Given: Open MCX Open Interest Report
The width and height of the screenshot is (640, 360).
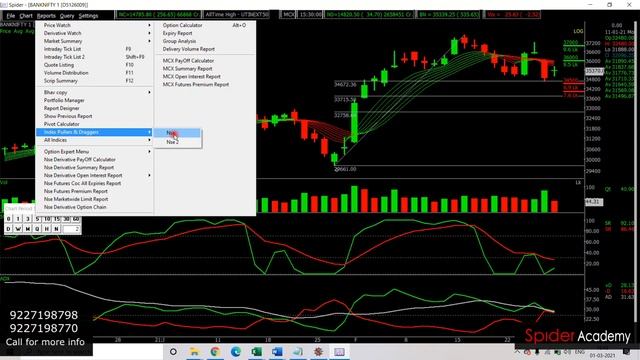Looking at the screenshot, I should point(205,77).
